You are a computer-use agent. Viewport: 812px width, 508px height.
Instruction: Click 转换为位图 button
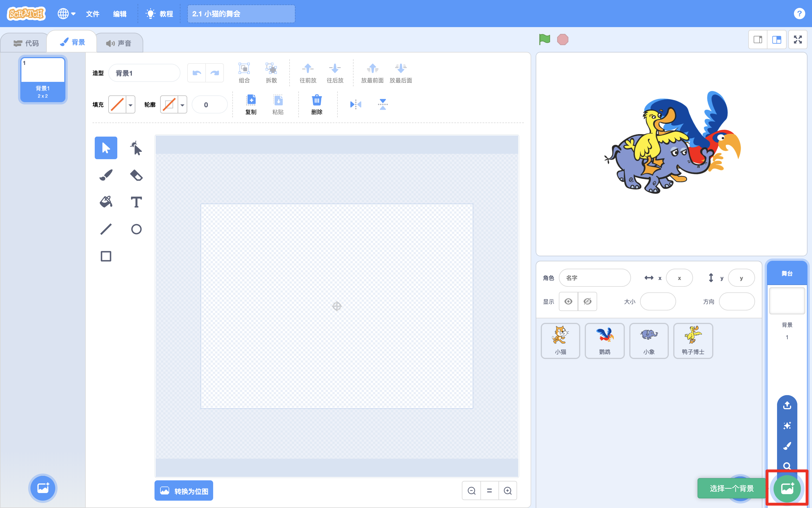pos(184,491)
